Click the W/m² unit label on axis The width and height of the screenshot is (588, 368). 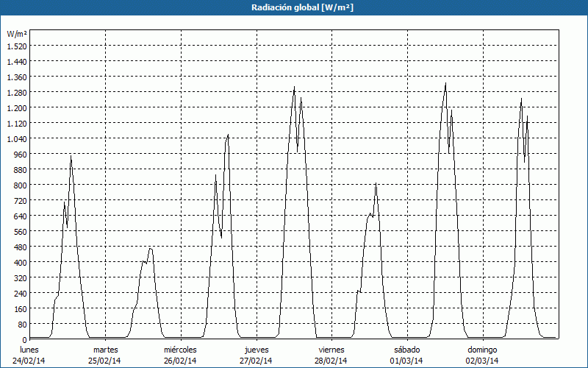pos(17,34)
